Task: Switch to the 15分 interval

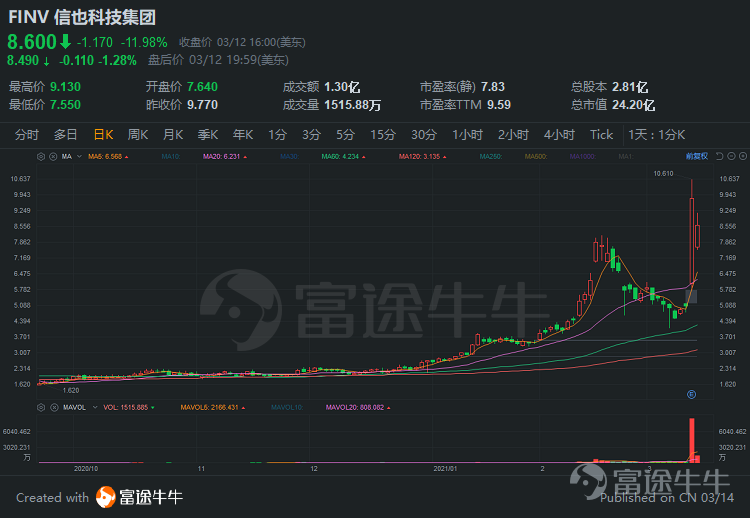Action: pos(383,135)
